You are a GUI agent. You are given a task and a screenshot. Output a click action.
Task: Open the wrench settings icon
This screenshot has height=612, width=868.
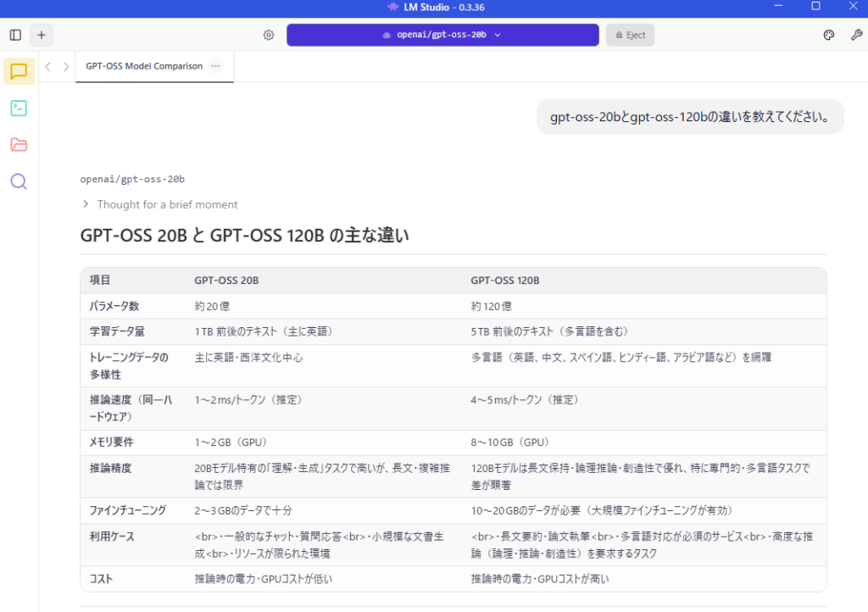(x=856, y=35)
